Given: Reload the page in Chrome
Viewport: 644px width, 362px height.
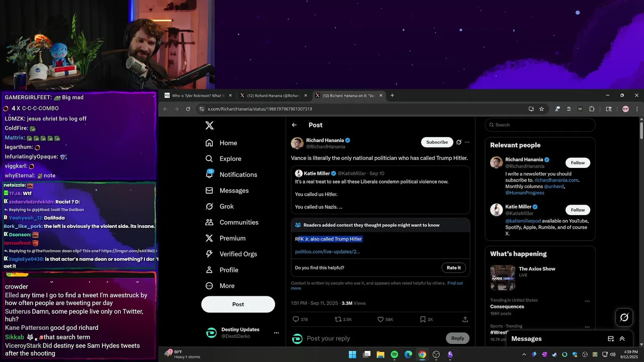Looking at the screenshot, I should click(188, 109).
